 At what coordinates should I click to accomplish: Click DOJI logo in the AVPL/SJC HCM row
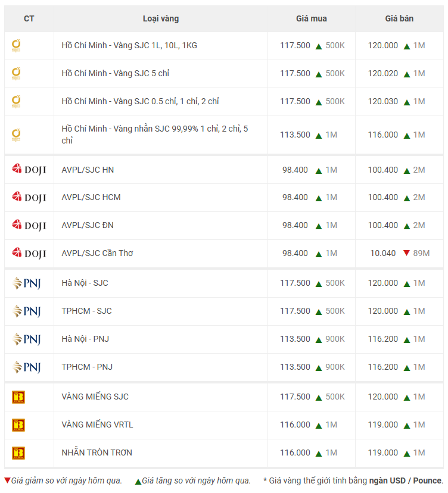click(x=29, y=198)
